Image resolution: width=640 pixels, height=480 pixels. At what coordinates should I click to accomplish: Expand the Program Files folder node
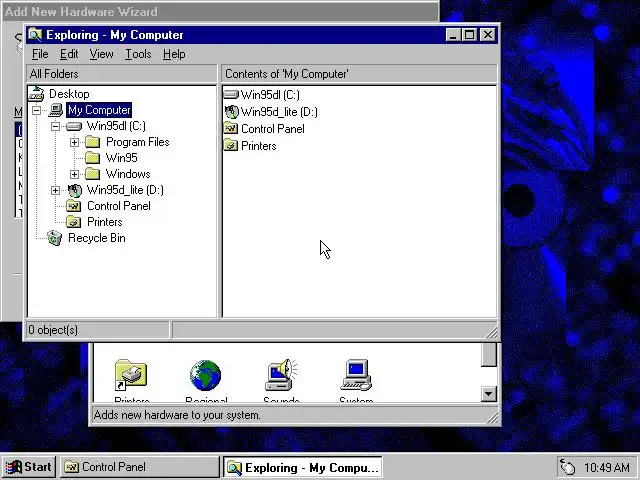coord(74,142)
